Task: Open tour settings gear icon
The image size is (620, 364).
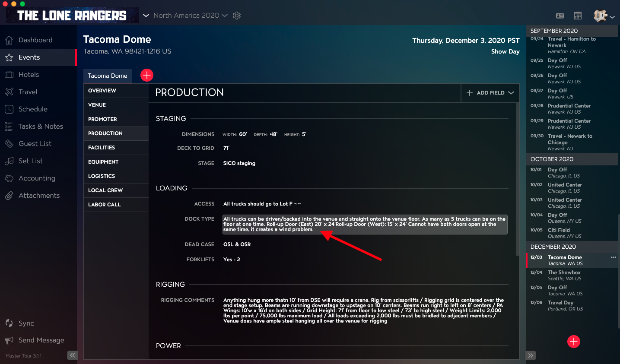Action: [x=237, y=16]
